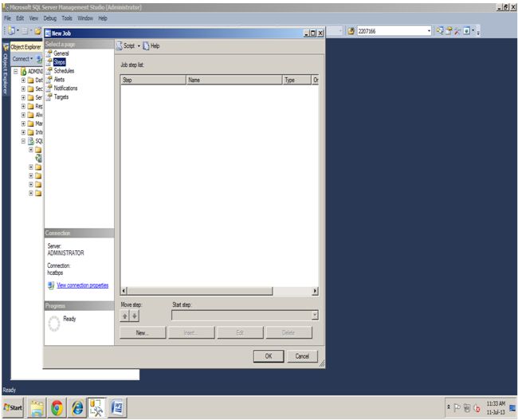Viewport: 518px width, 420px height.
Task: Open the Debug menu
Action: (x=50, y=18)
